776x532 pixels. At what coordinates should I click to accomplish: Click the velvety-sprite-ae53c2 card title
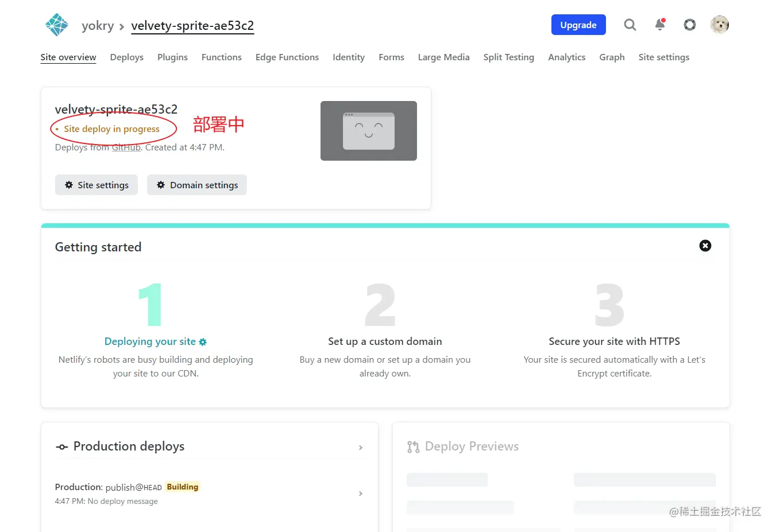[x=116, y=109]
